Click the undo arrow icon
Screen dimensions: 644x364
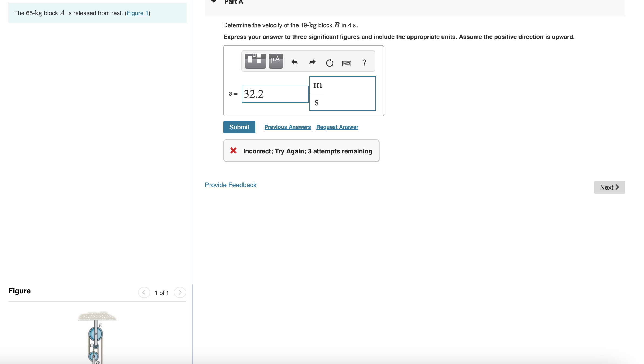point(294,63)
